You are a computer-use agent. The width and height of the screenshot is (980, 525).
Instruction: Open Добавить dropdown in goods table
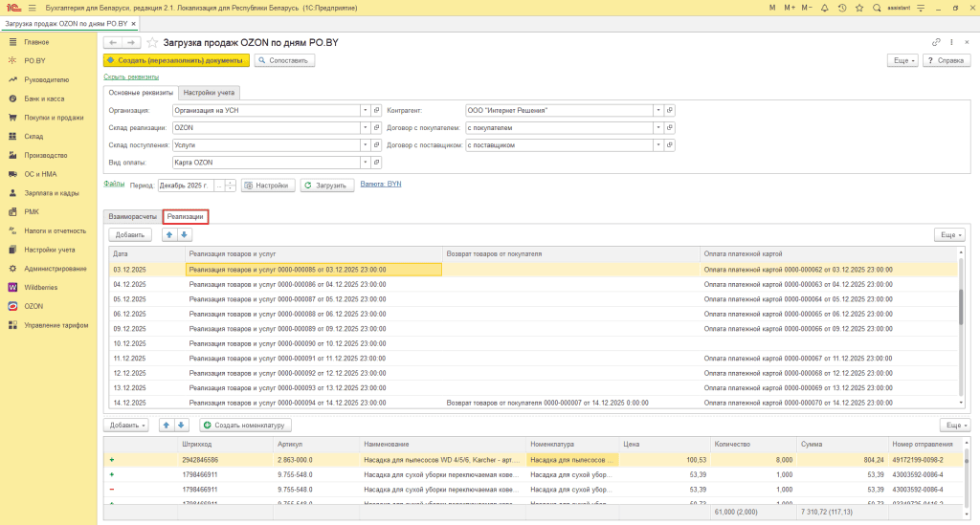(126, 426)
